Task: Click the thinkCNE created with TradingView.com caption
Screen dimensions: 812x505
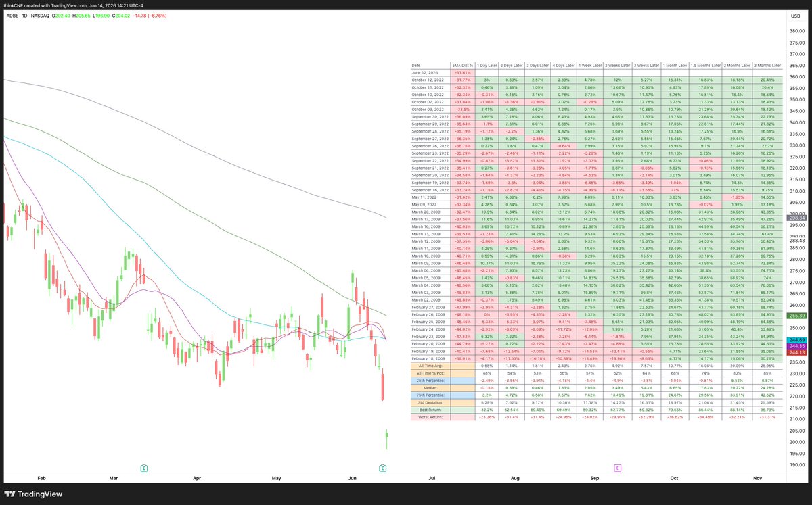Action: [73, 7]
